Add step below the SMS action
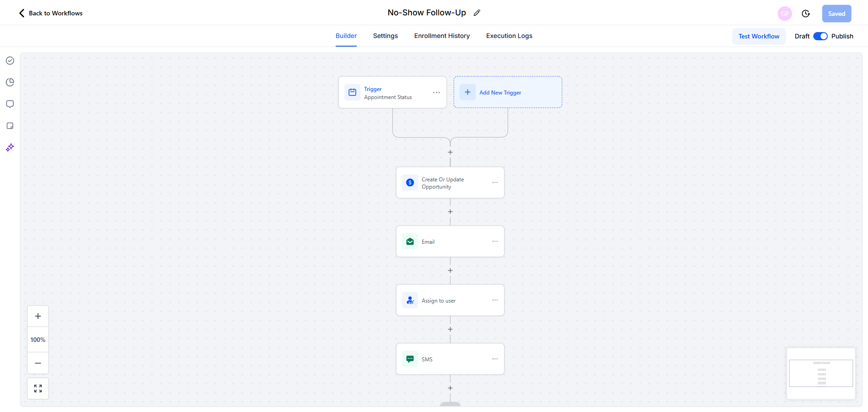 pos(450,388)
